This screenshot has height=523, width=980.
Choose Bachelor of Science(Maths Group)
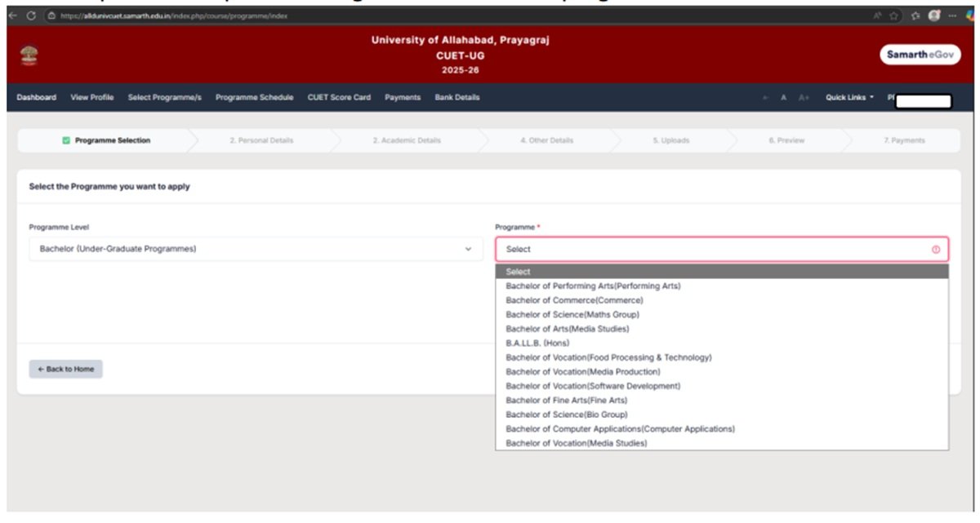pyautogui.click(x=722, y=315)
